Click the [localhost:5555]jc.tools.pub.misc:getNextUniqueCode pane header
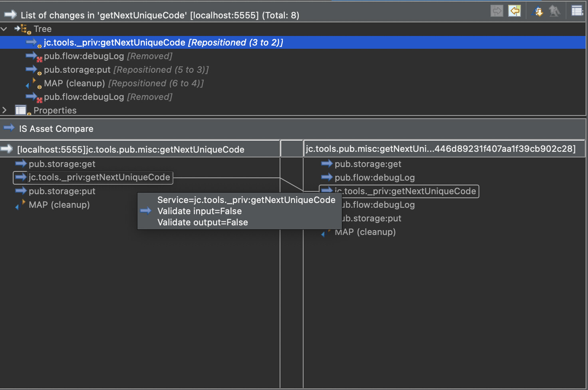The image size is (588, 390). click(131, 149)
